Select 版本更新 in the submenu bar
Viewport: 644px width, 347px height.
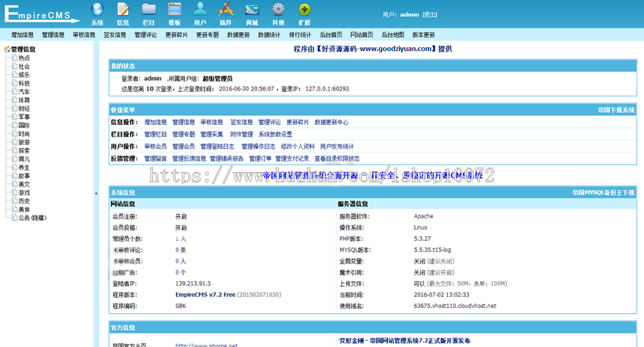click(423, 35)
